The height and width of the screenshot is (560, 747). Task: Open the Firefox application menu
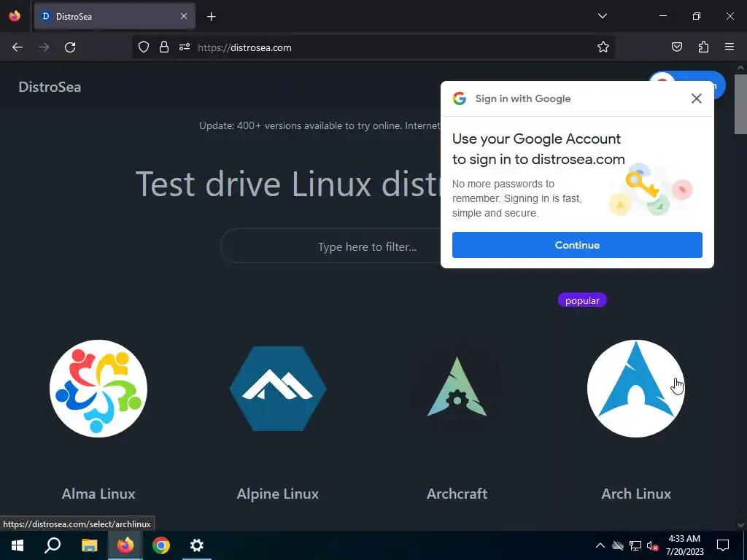point(729,47)
